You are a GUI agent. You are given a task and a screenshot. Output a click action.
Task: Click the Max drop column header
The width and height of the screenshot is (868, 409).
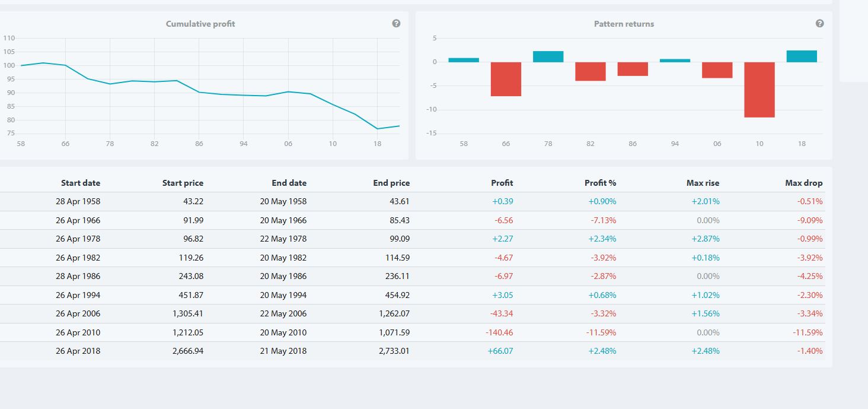(803, 183)
